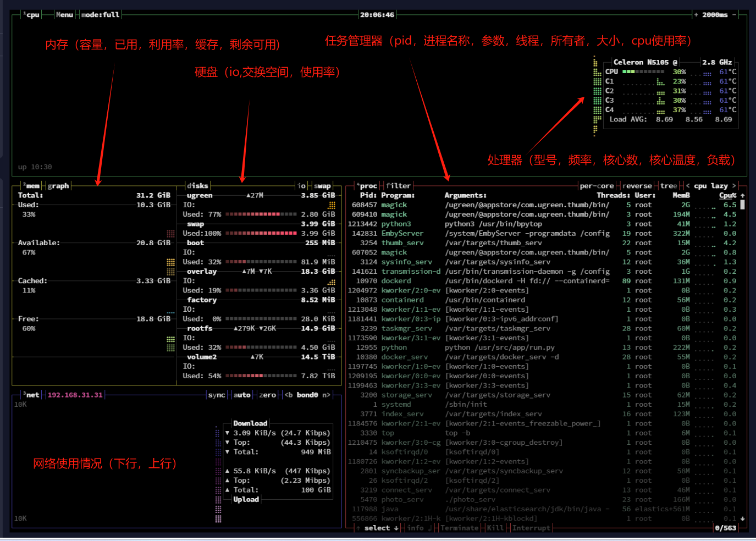Click the plus to increase update interval
The width and height of the screenshot is (756, 541).
pos(696,15)
